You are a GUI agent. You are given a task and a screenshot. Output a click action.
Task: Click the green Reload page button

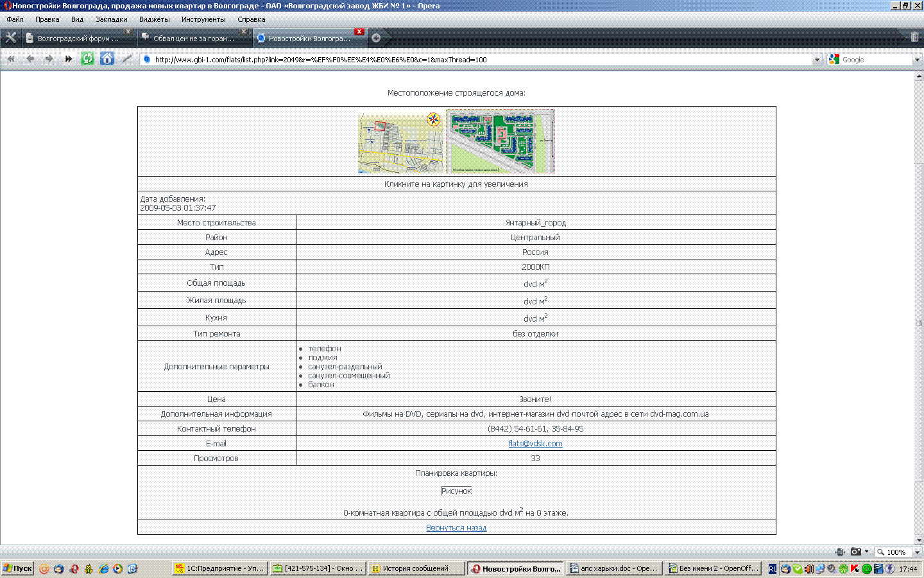[87, 59]
